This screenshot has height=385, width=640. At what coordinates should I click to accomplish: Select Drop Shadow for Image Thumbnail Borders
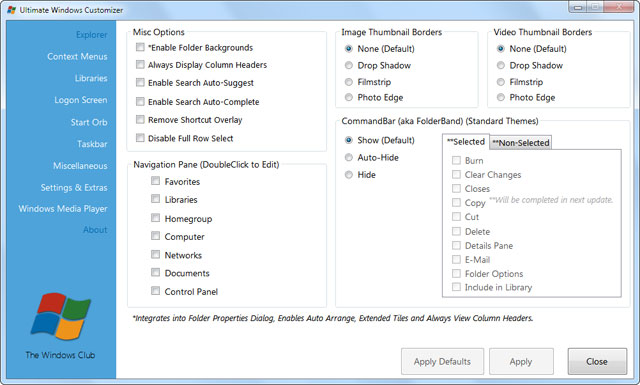pos(349,65)
